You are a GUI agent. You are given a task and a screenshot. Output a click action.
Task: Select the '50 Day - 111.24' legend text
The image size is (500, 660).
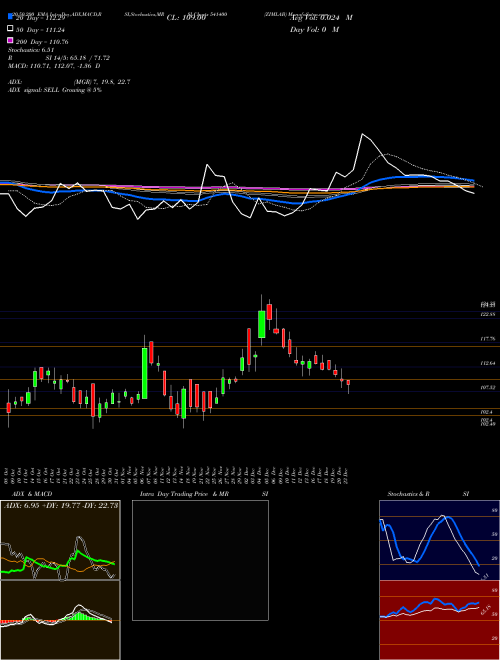(40, 30)
